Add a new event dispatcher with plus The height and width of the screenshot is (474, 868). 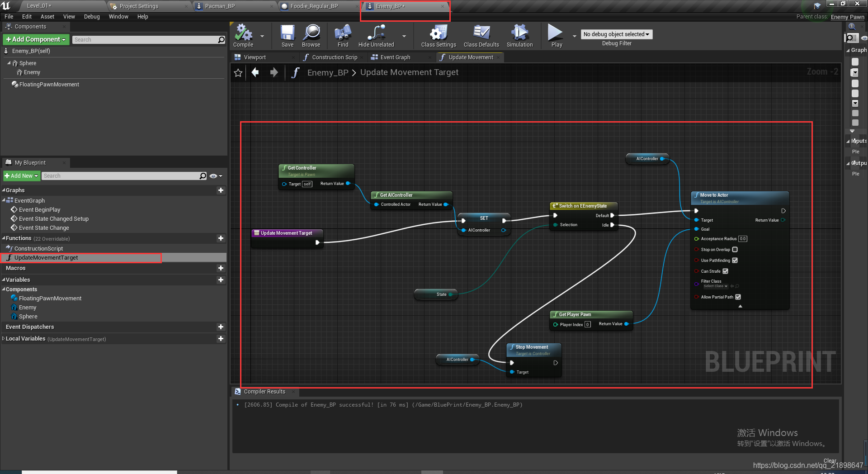tap(221, 327)
